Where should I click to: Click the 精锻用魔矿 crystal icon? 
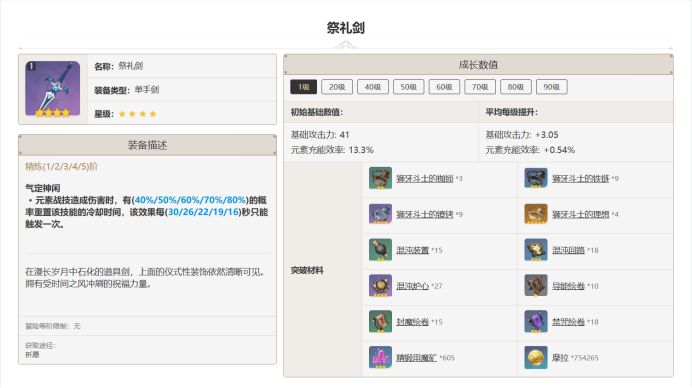tap(380, 357)
